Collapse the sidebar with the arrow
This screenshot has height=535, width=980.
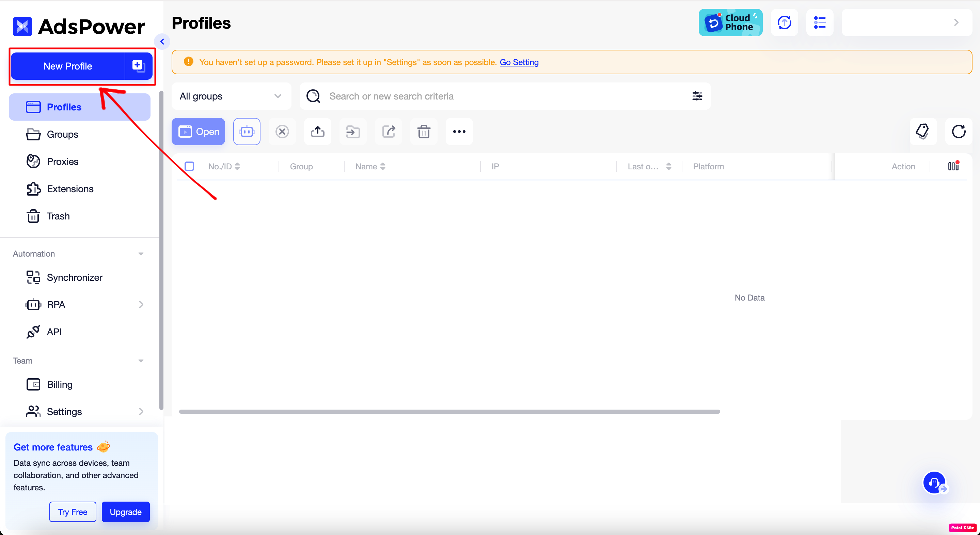coord(162,42)
